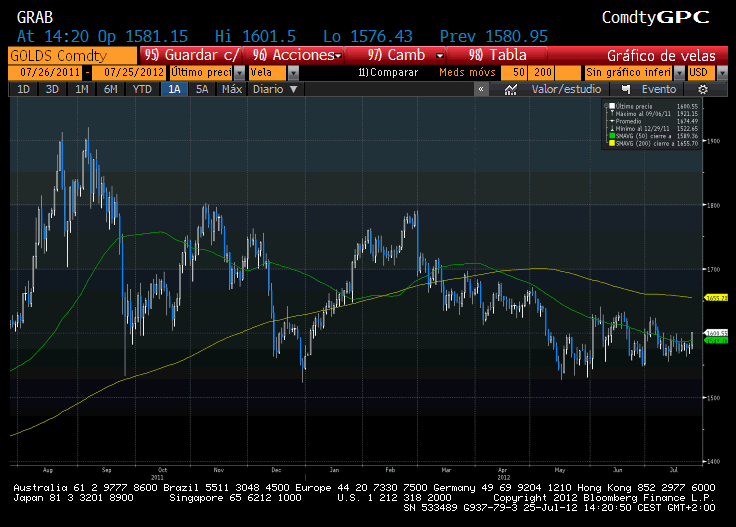736x527 pixels.
Task: Click Meds móvs label
Action: pyautogui.click(x=467, y=72)
